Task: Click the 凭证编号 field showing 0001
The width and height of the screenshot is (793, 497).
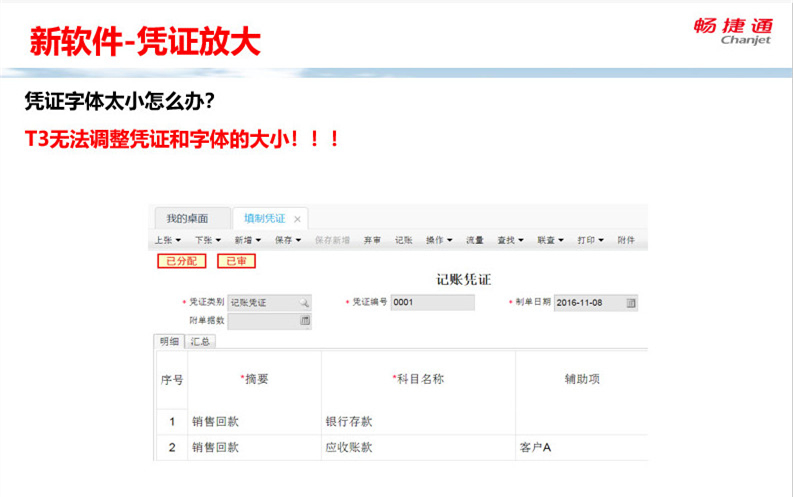Action: point(432,302)
